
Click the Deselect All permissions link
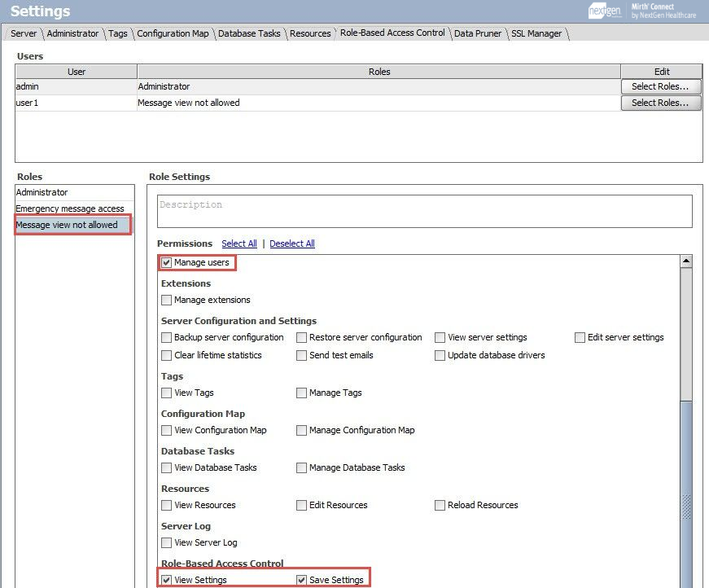[292, 244]
